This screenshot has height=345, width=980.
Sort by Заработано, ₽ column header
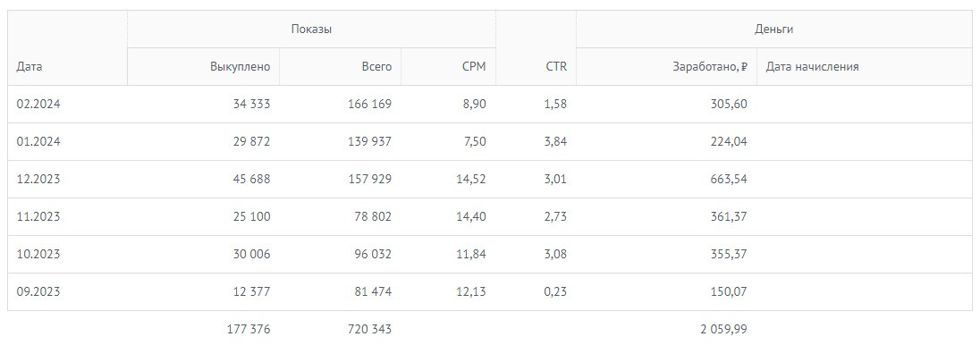709,67
